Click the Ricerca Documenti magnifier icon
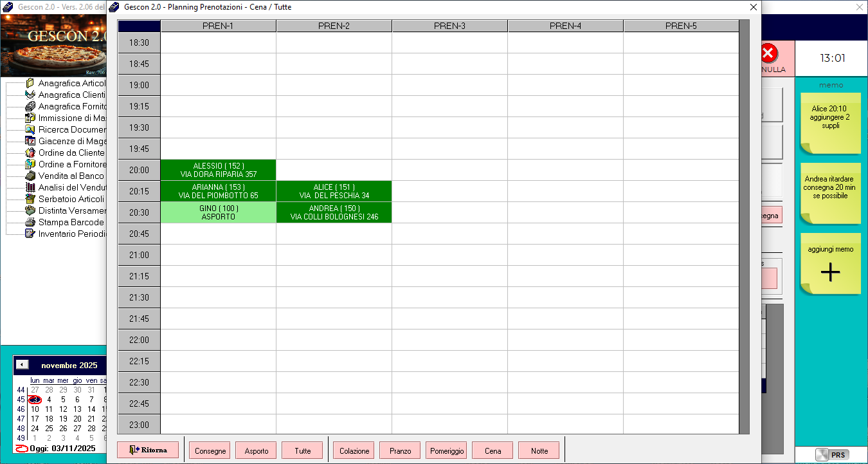 pos(30,129)
